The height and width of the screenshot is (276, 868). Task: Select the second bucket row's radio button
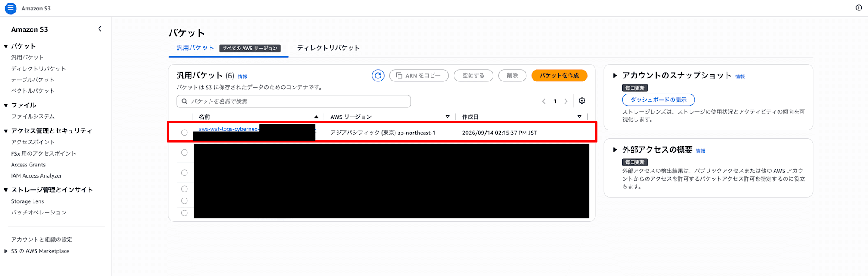(x=184, y=153)
